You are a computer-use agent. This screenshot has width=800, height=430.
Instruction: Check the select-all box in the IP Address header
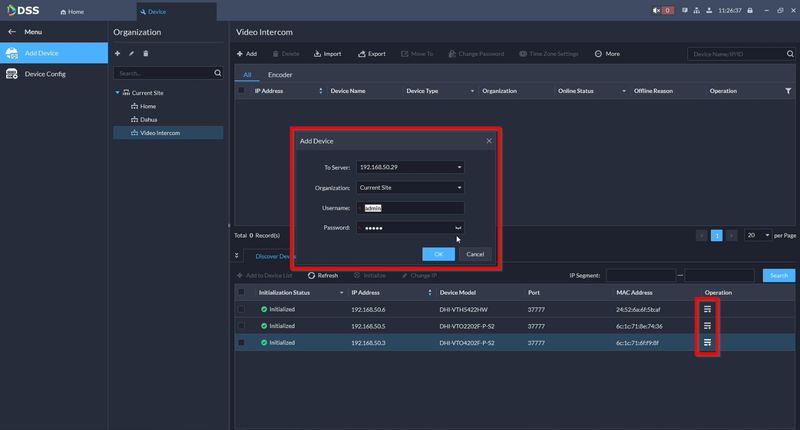pos(241,91)
